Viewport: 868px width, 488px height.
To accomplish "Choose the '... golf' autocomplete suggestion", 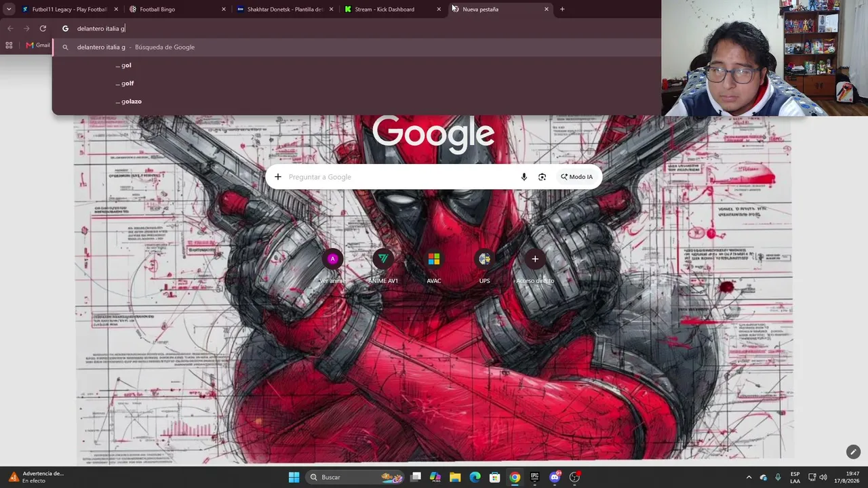I will click(356, 83).
